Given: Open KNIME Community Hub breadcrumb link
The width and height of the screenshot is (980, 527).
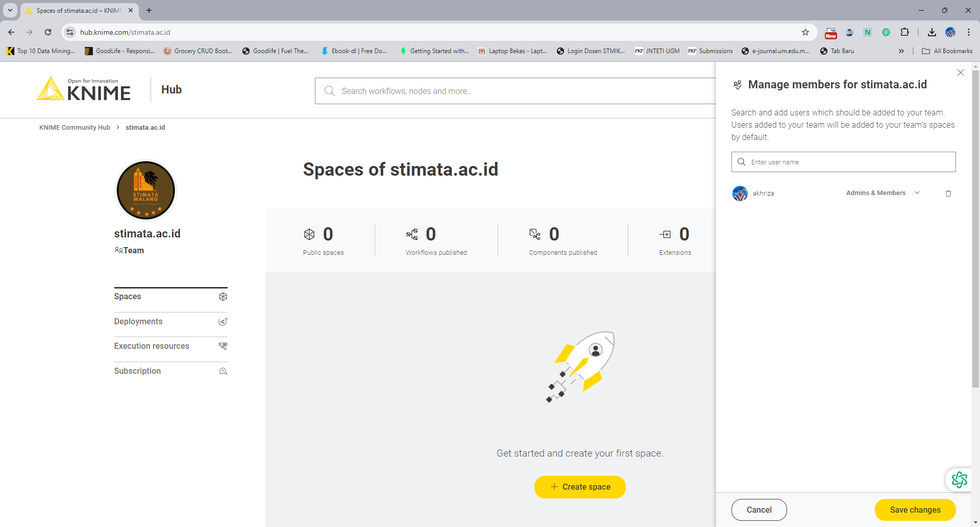Looking at the screenshot, I should [x=75, y=128].
